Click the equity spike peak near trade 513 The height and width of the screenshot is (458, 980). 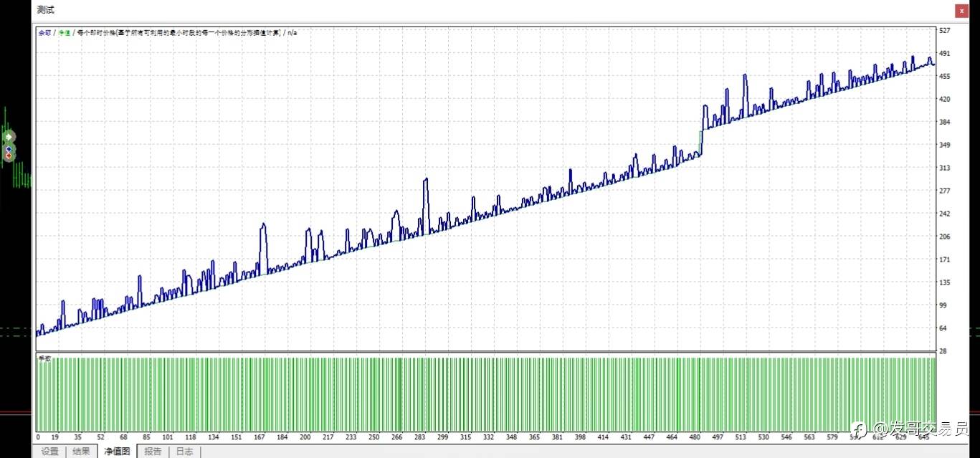[x=745, y=76]
